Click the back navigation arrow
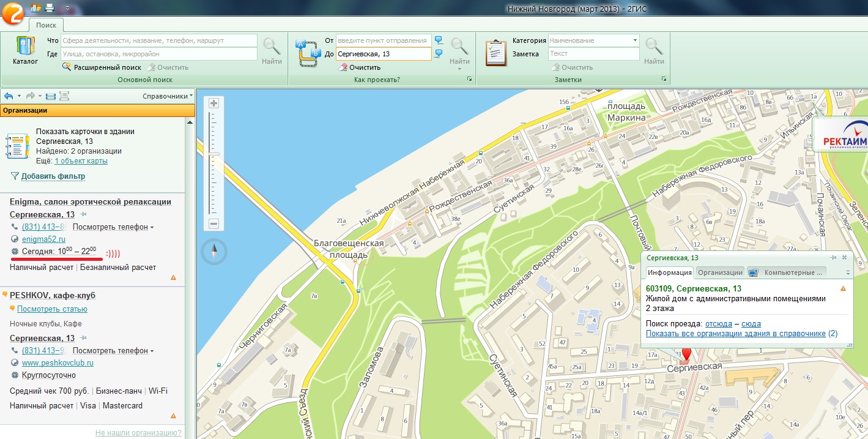868x439 pixels. [x=9, y=96]
